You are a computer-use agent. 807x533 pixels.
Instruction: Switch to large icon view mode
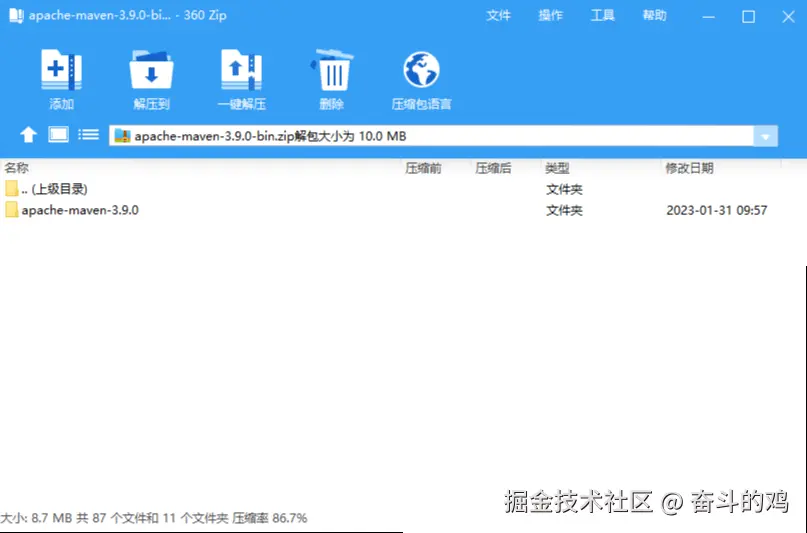pos(58,135)
